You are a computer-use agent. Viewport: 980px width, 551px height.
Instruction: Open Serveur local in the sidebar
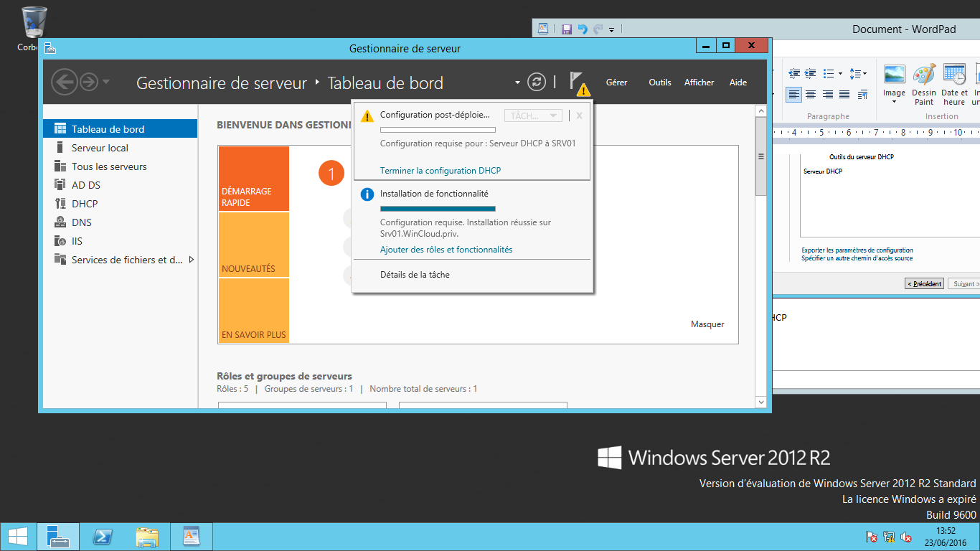coord(120,148)
